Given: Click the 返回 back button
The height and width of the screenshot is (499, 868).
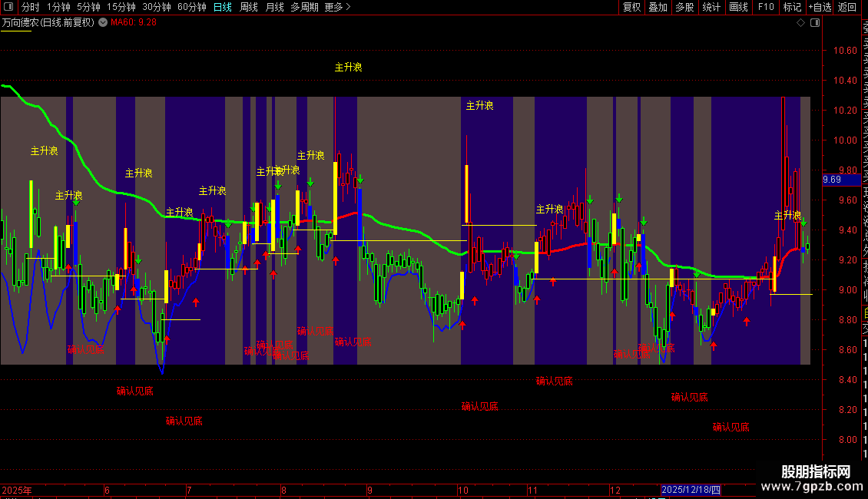Looking at the screenshot, I should point(847,7).
